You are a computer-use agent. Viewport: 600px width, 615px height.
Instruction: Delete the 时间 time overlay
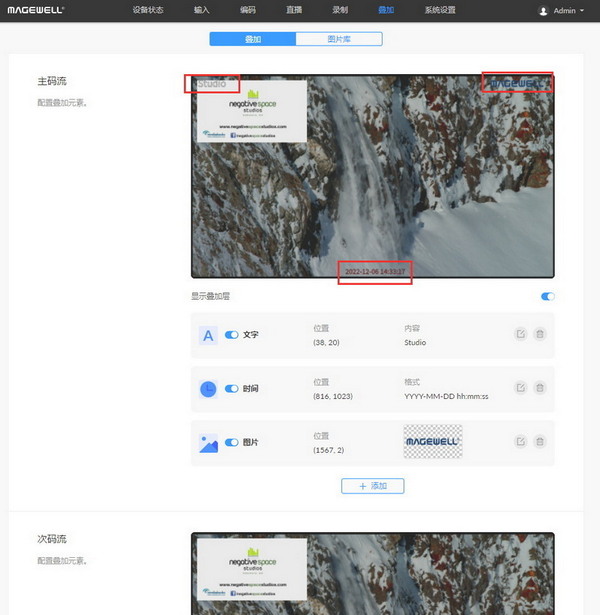click(x=539, y=388)
